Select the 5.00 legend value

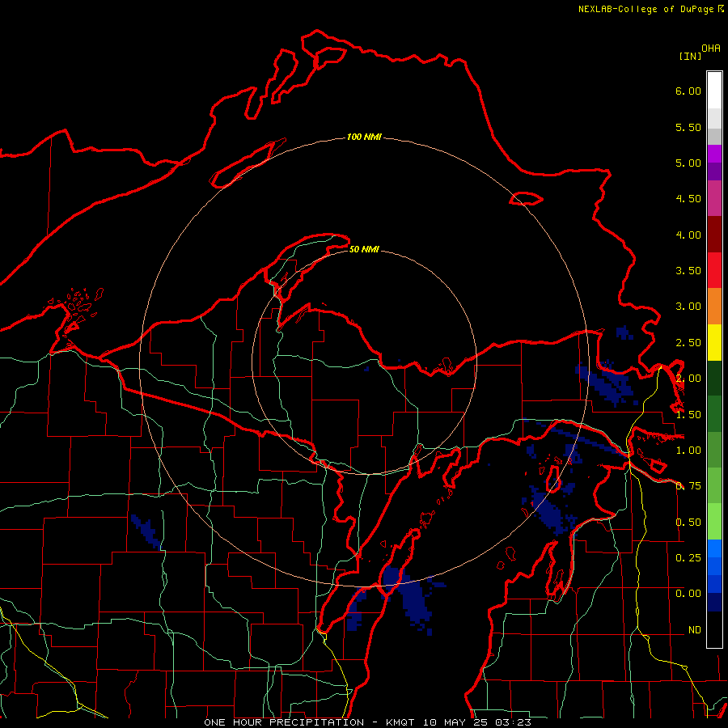(x=688, y=163)
